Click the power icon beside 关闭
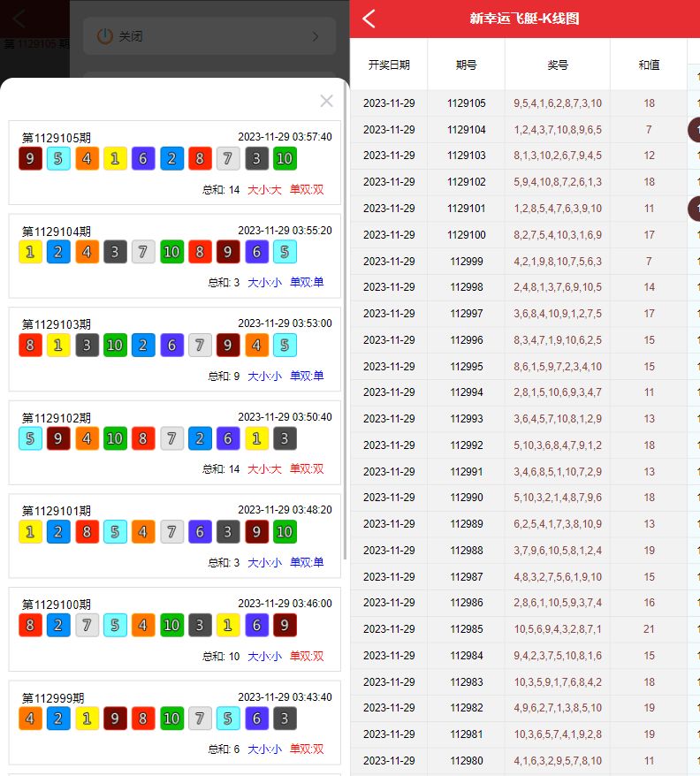The image size is (700, 776). tap(104, 36)
